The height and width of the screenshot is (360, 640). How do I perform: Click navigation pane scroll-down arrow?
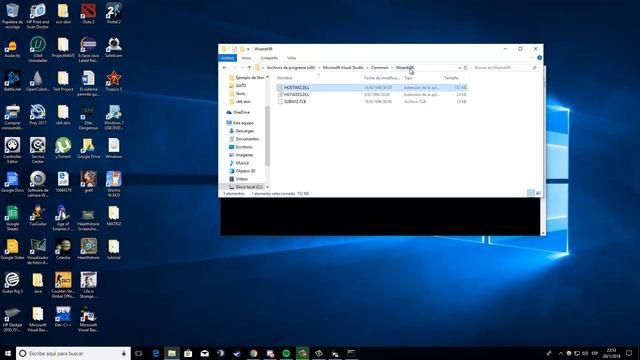(x=267, y=187)
